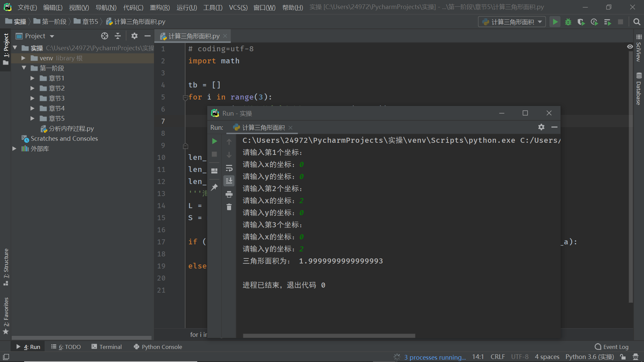The width and height of the screenshot is (644, 362).
Task: Open the SciView side panel
Action: point(639,48)
